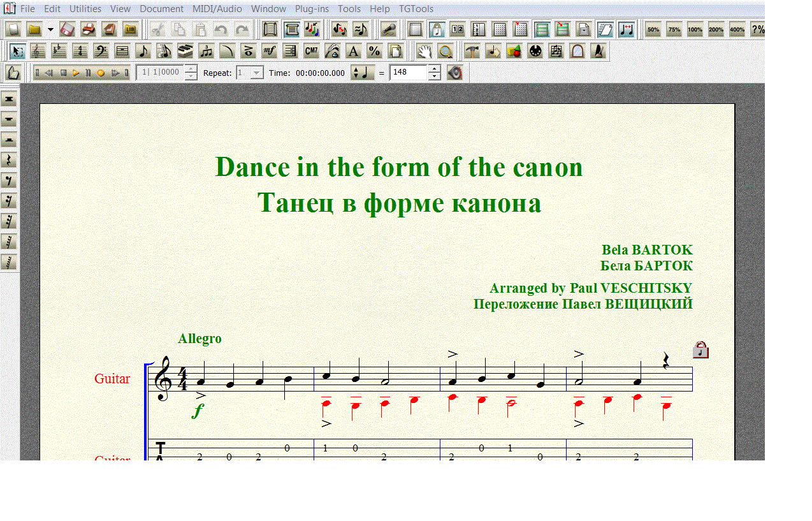Screen dimensions: 812x521
Task: Start playback with the Play button
Action: coord(76,73)
